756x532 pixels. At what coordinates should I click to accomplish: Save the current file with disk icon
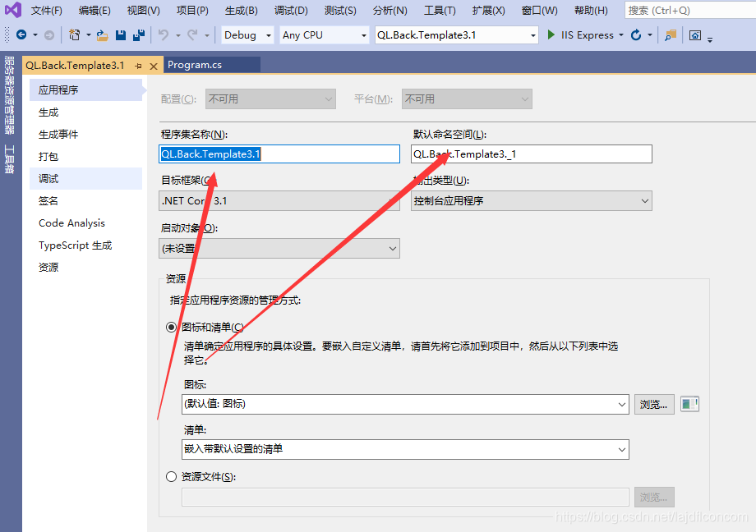pos(121,35)
